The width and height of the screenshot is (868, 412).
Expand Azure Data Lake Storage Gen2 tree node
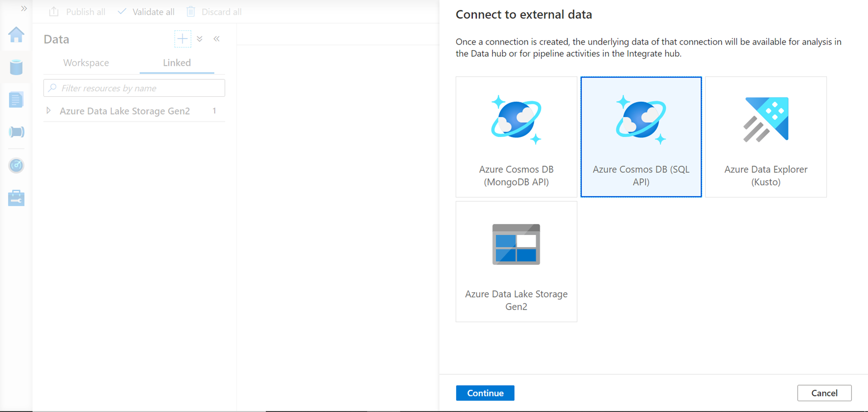49,111
